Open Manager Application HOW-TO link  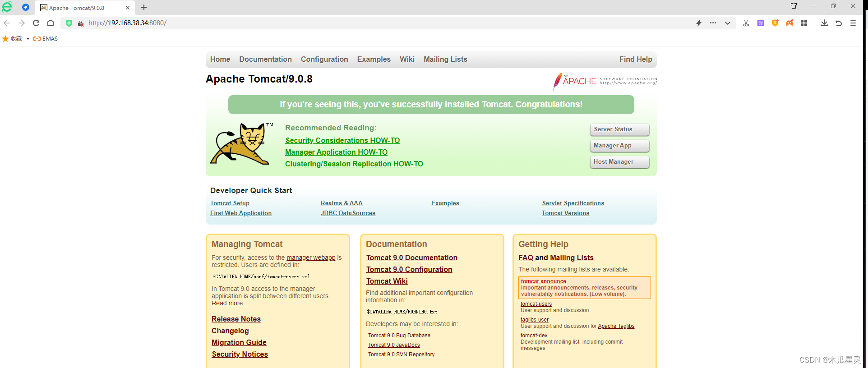click(336, 152)
